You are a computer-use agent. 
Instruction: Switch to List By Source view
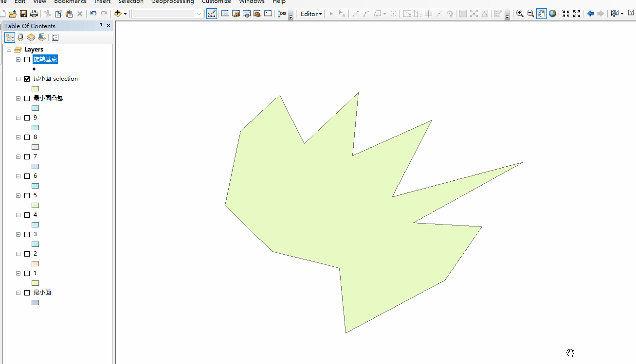(20, 37)
